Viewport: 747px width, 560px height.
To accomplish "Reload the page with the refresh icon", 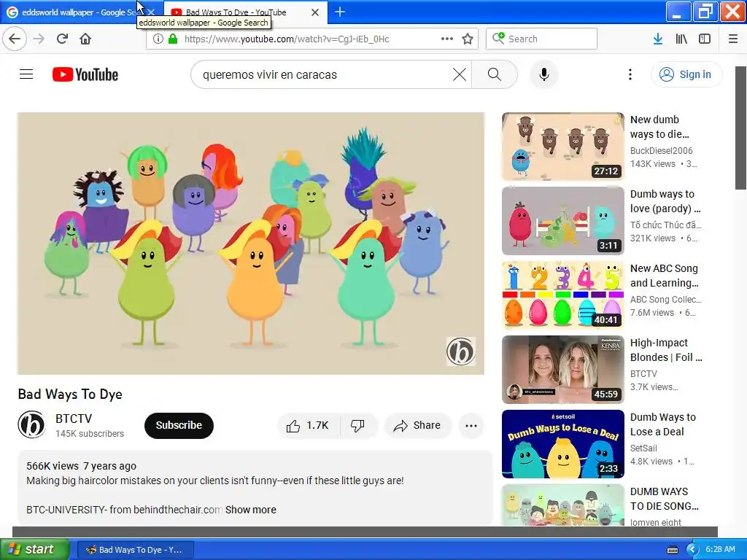I will 62,39.
